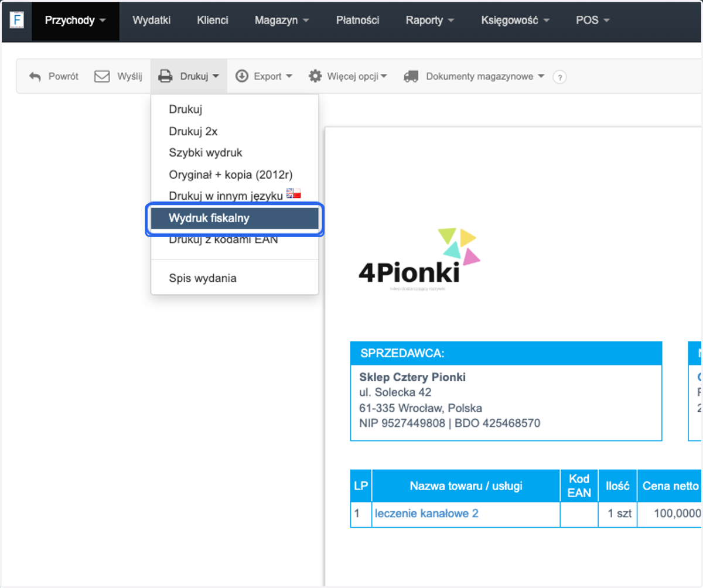Expand the Magazyn dropdown menu

click(x=281, y=20)
